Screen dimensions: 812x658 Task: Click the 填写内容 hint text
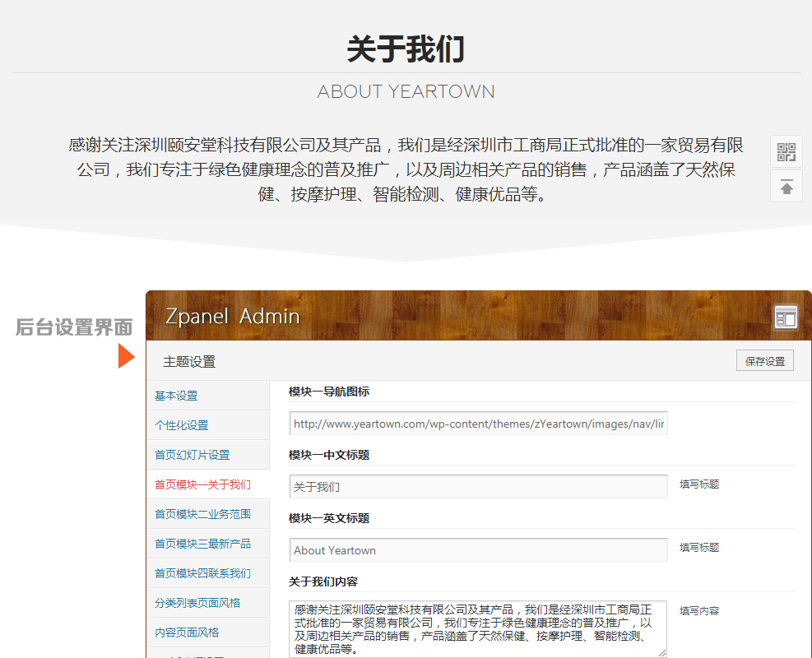pos(699,611)
